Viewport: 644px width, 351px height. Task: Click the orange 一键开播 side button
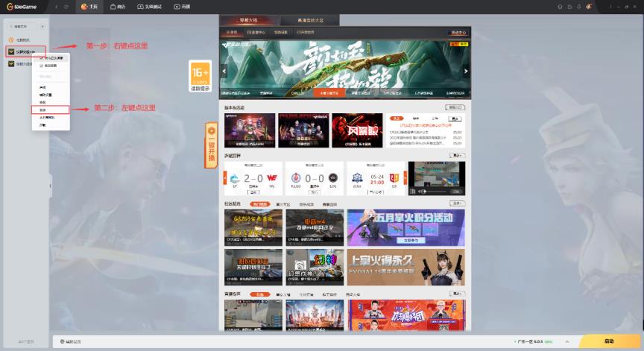pyautogui.click(x=211, y=145)
